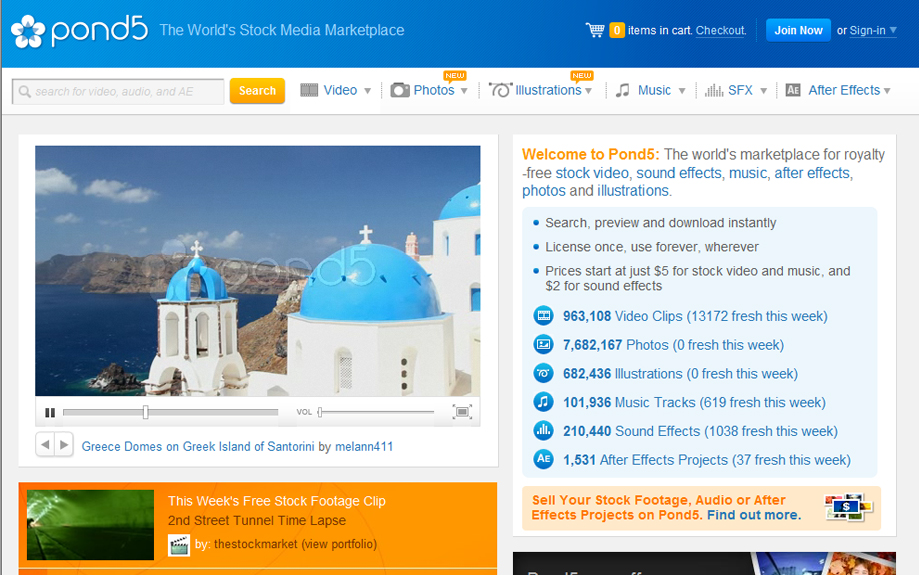Open 1,531 After Effects Projects link
This screenshot has width=919, height=575.
707,460
